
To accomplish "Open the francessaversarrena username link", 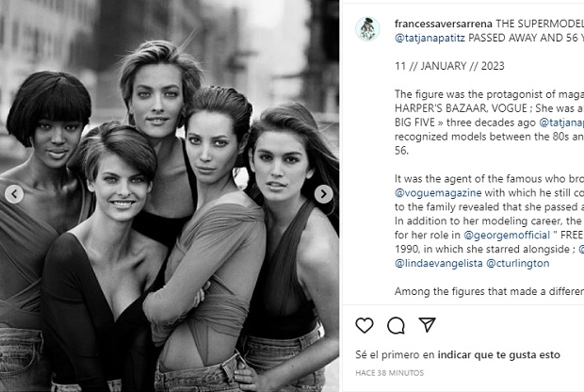I will [x=444, y=24].
